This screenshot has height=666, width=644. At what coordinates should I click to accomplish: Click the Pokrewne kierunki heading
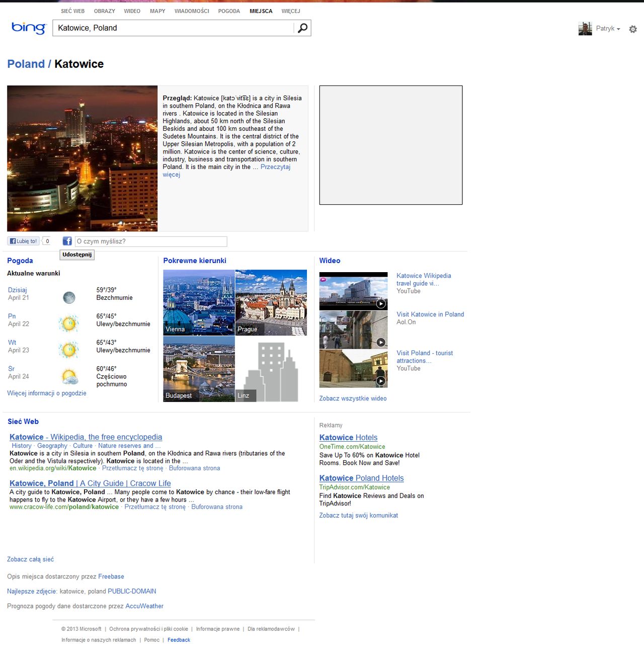point(195,261)
